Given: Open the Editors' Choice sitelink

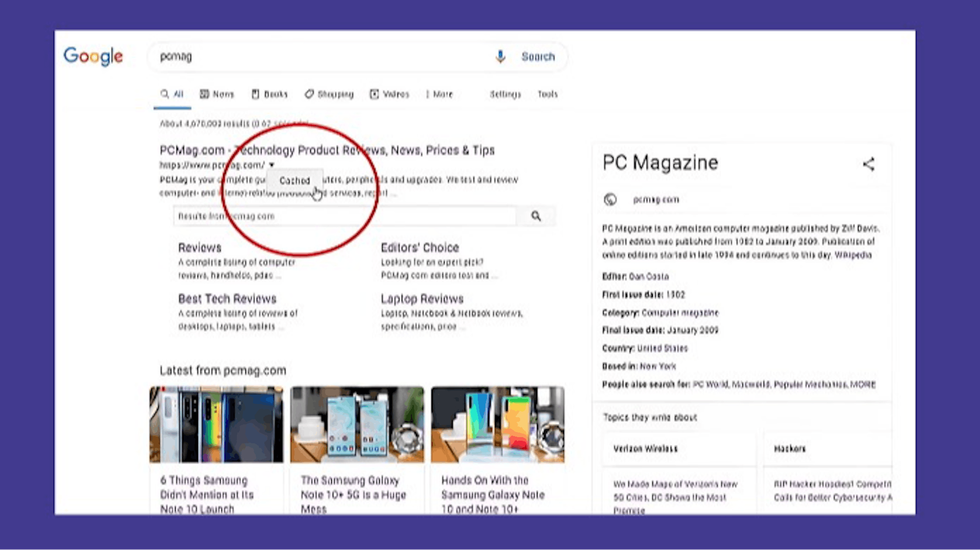Looking at the screenshot, I should (x=420, y=248).
